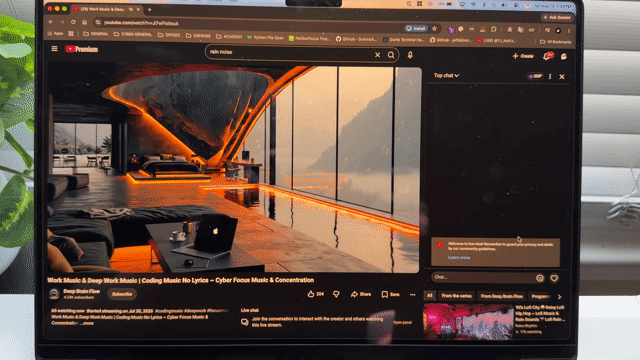The height and width of the screenshot is (360, 640).
Task: Open the Python File Open bookmark
Action: (265, 38)
